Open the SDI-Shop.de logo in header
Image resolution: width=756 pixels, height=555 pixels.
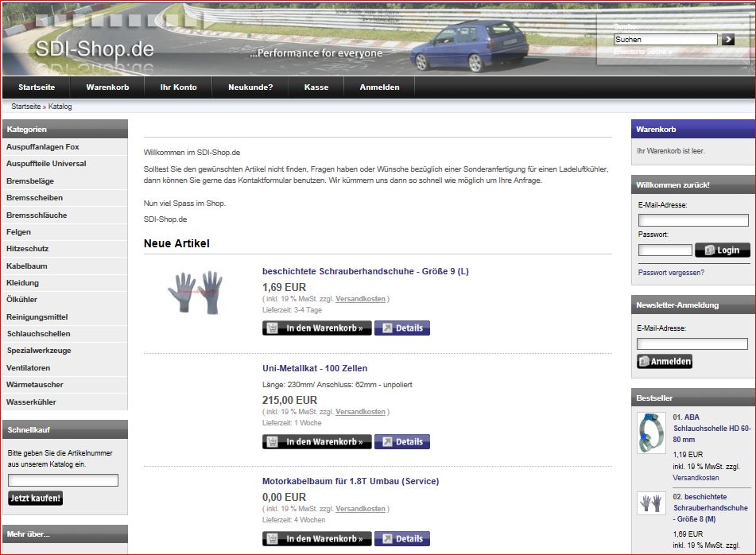(94, 49)
